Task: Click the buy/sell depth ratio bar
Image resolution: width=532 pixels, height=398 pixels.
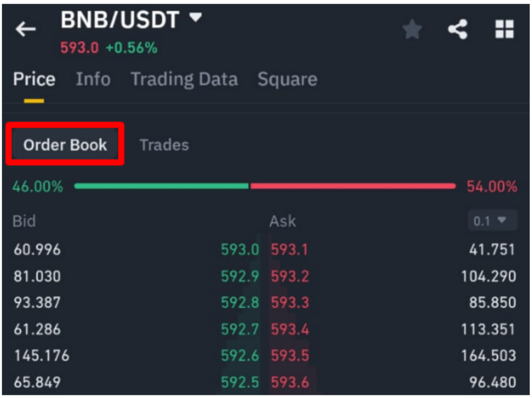Action: click(x=265, y=185)
